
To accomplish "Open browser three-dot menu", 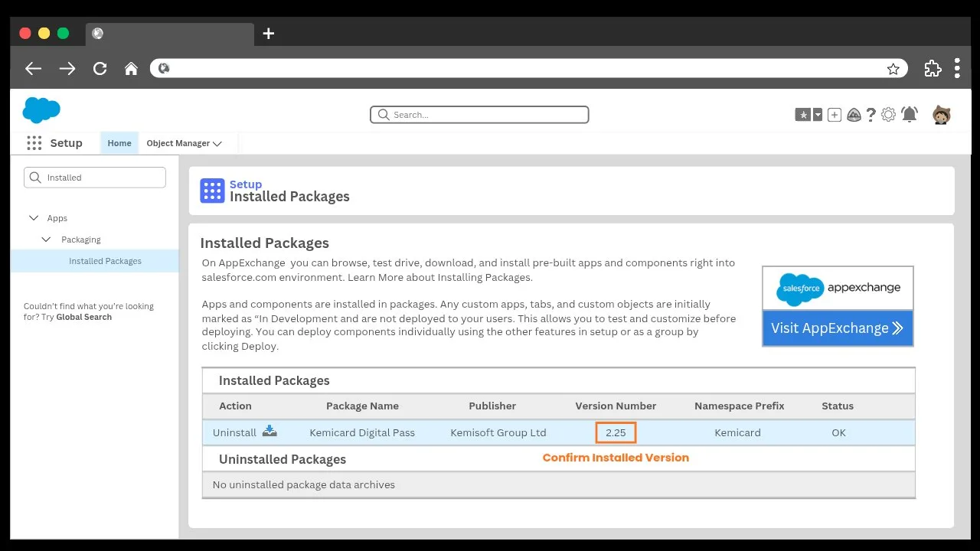I will coord(957,68).
